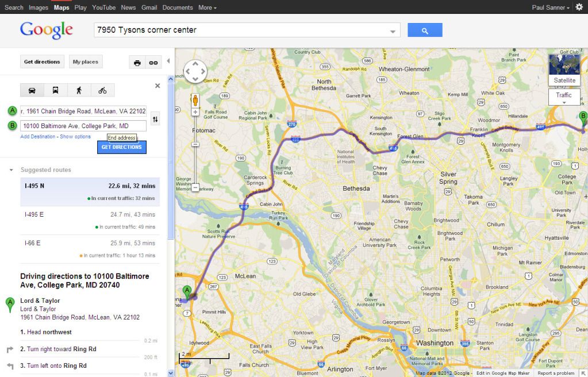Click the print icon
Viewport: 588px width, 377px height.
(137, 63)
